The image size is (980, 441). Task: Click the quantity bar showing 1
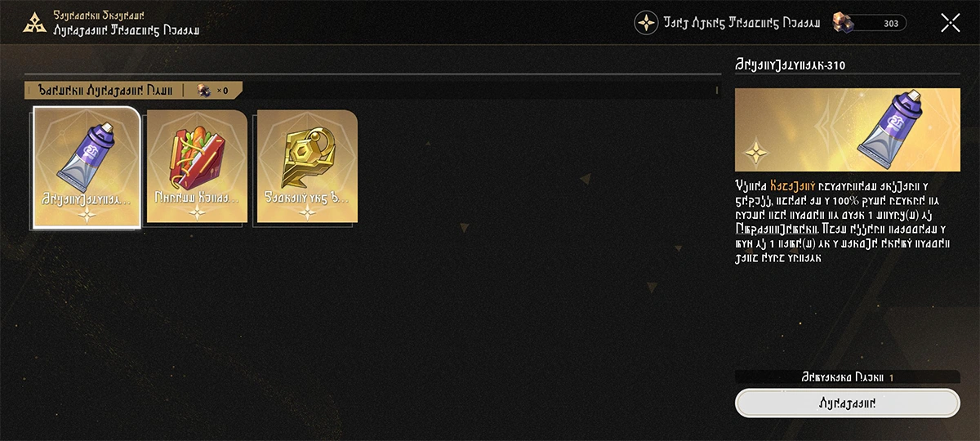pyautogui.click(x=848, y=377)
